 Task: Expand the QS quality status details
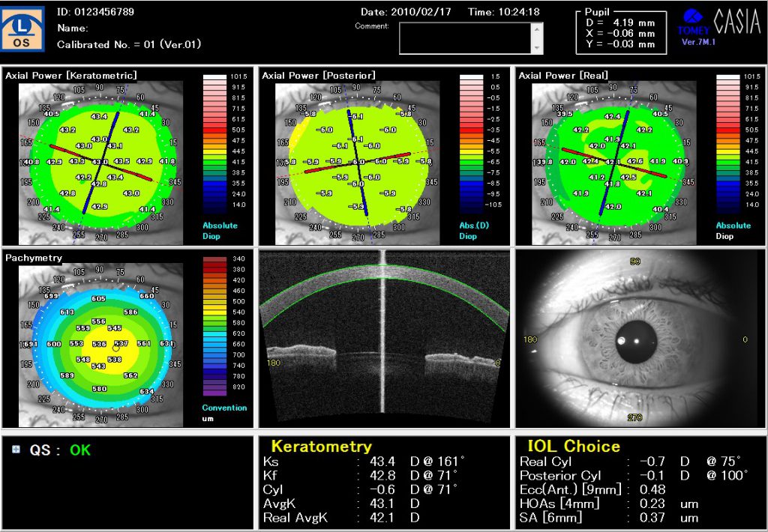coord(16,450)
